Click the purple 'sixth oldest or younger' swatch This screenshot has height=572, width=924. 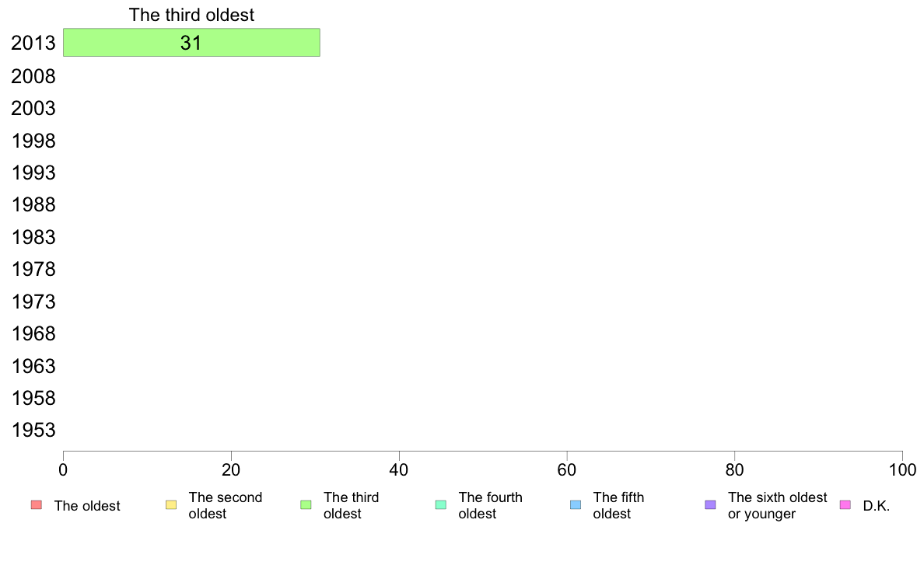(711, 505)
